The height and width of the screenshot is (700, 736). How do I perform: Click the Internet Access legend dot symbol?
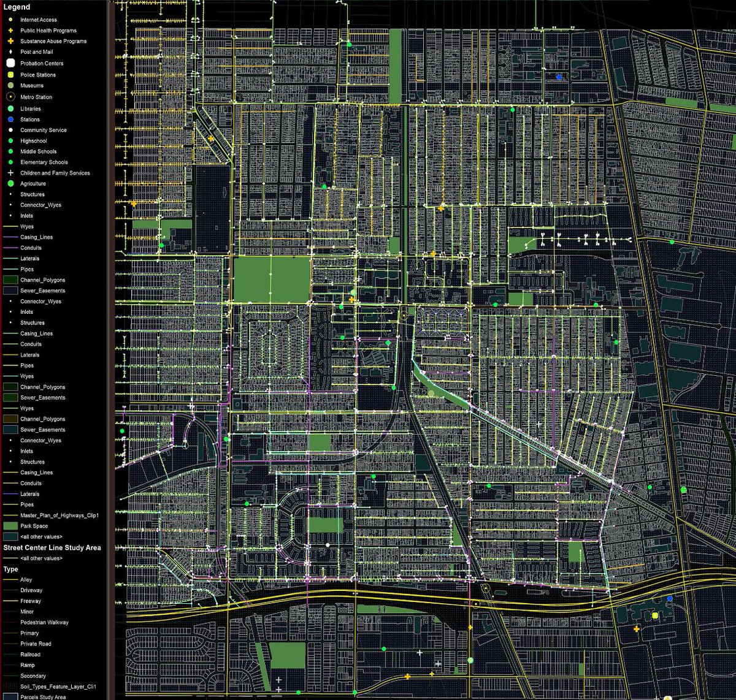coord(10,20)
